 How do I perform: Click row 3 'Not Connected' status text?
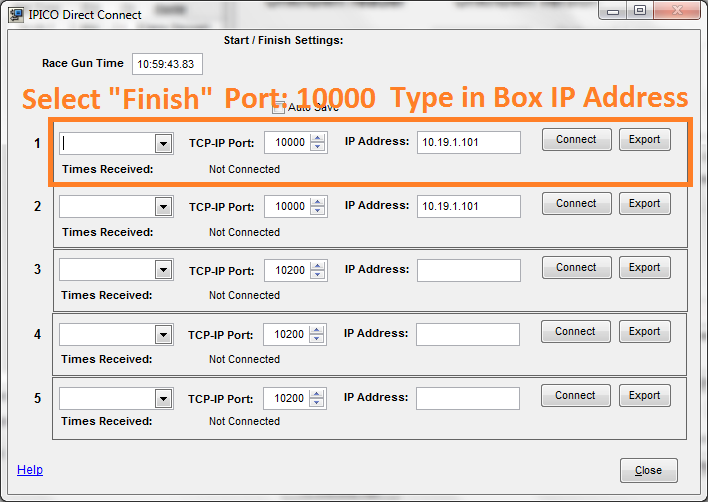(244, 295)
